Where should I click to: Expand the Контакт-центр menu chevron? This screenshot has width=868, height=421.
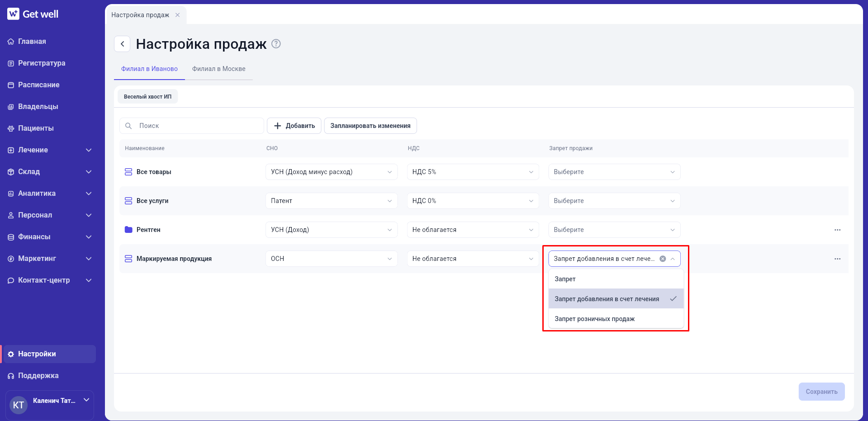pos(89,280)
